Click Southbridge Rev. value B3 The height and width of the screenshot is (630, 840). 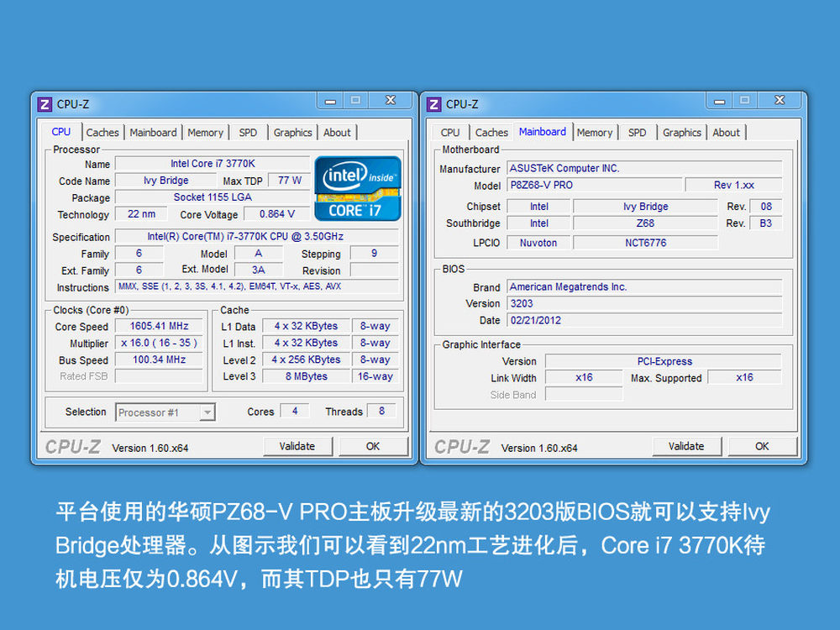(x=765, y=223)
